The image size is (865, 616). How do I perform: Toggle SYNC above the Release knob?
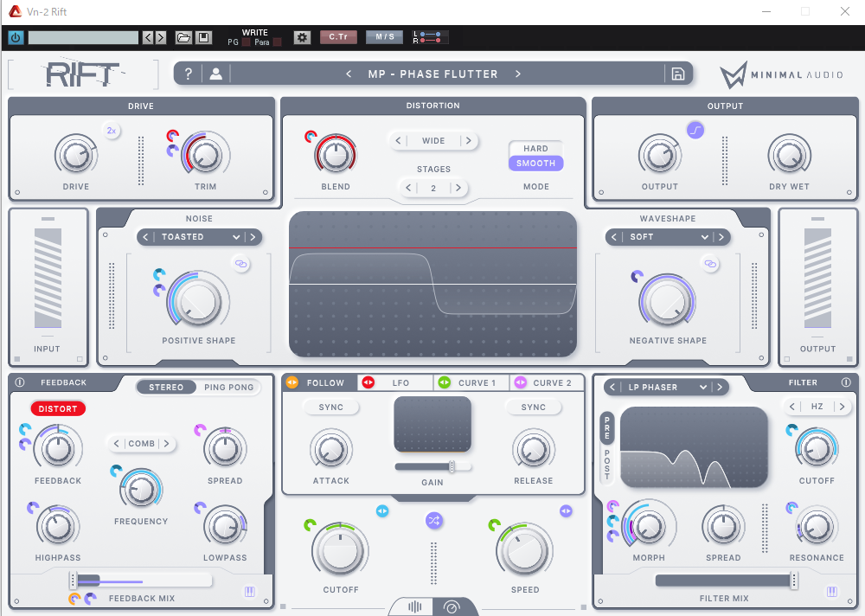[534, 407]
